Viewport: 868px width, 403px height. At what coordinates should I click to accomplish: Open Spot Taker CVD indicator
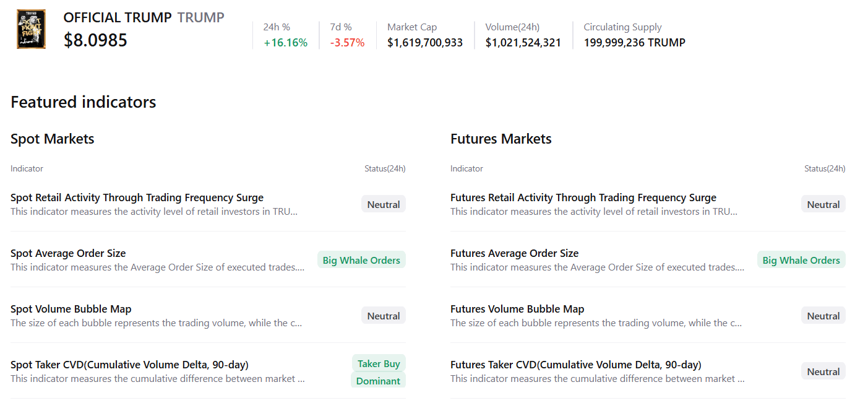(x=129, y=365)
